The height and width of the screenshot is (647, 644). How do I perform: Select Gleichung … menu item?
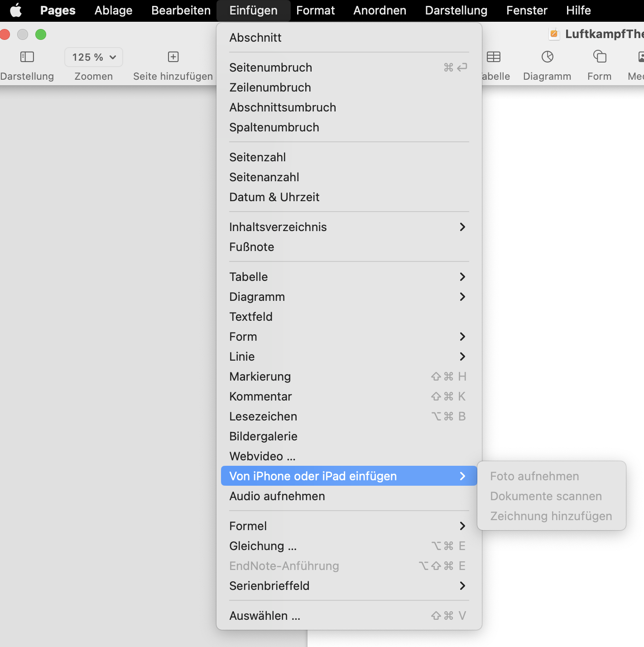pos(349,546)
